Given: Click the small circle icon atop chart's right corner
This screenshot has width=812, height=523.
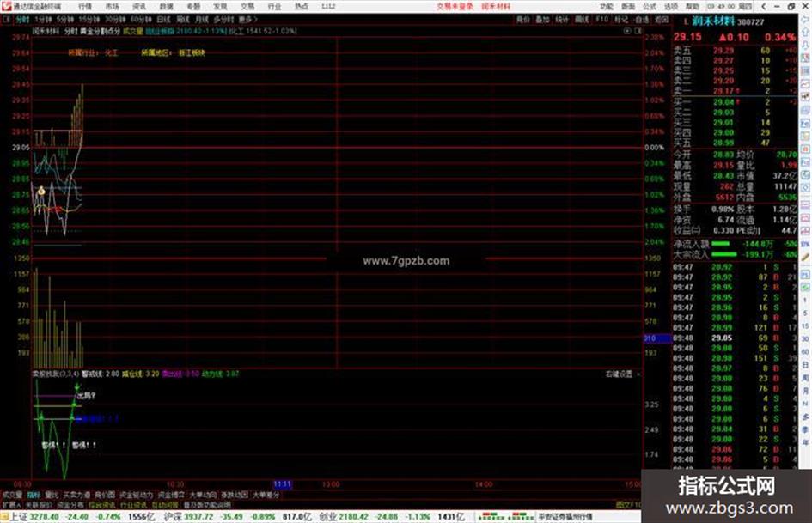Looking at the screenshot, I should coord(627,31).
